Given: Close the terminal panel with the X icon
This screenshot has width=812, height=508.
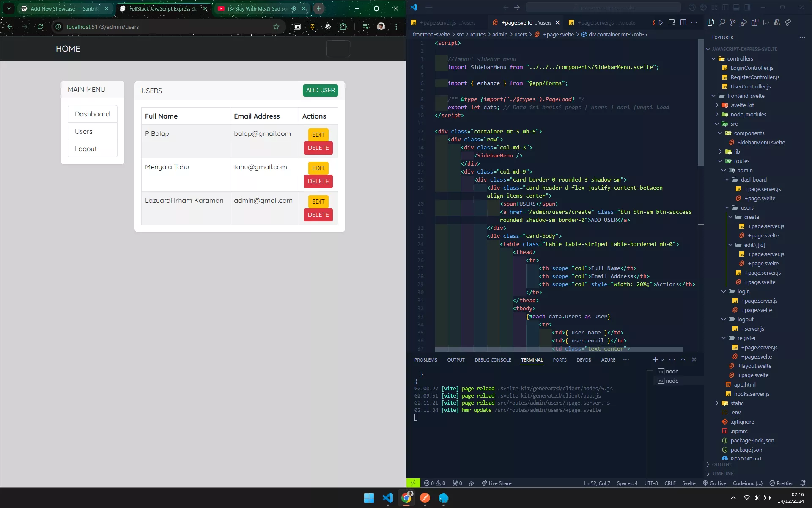Looking at the screenshot, I should click(694, 359).
